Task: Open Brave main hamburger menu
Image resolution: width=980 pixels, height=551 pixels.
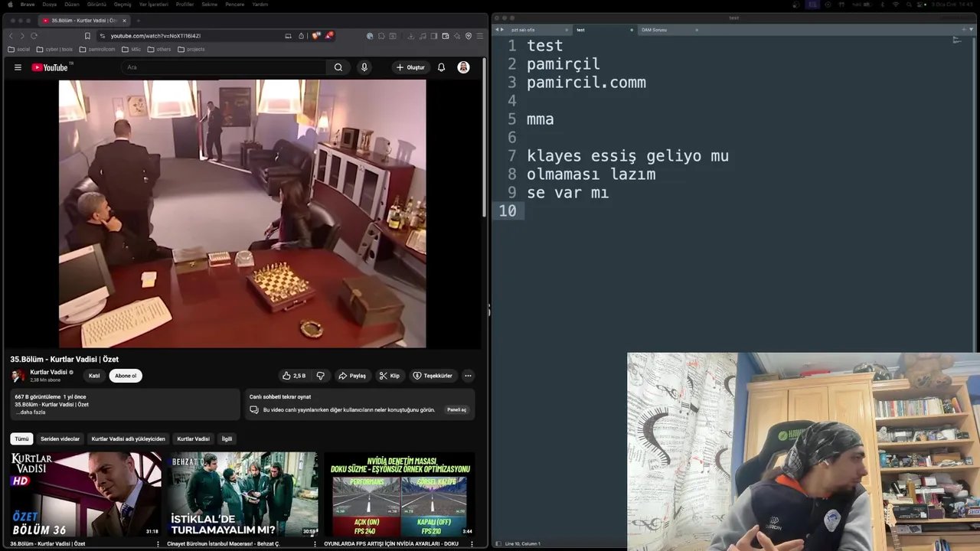Action: point(480,36)
